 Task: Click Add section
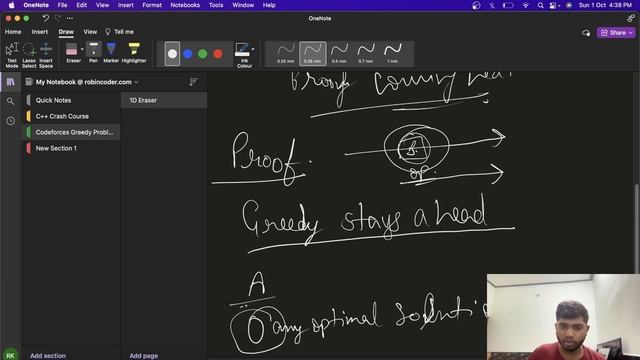[x=48, y=356]
